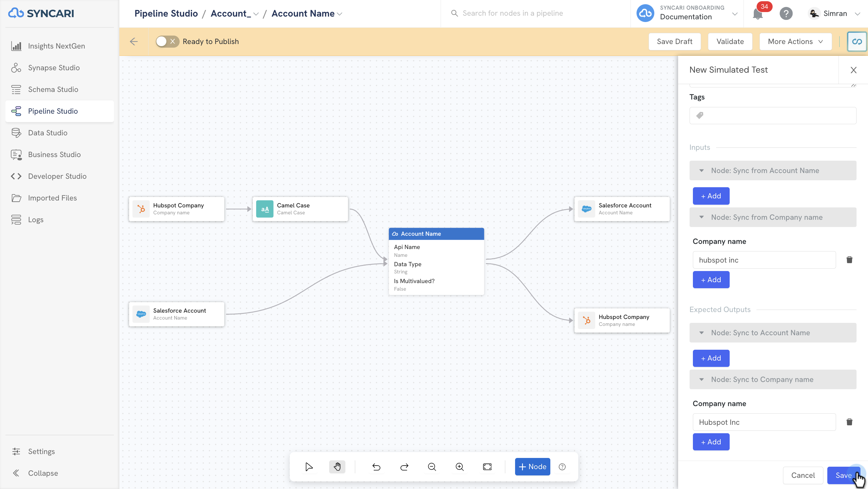Open the Syncari Onboarding Documentation switcher
This screenshot has height=489, width=868.
(x=687, y=14)
